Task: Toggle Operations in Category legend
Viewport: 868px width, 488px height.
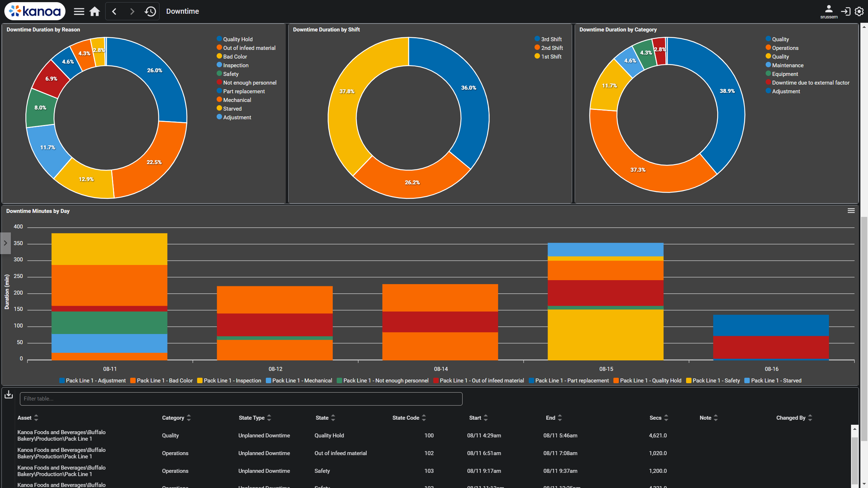Action: coord(782,48)
